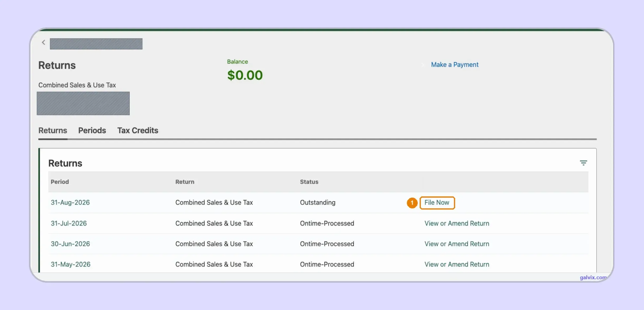
Task: Switch to the Periods tab
Action: click(x=92, y=130)
